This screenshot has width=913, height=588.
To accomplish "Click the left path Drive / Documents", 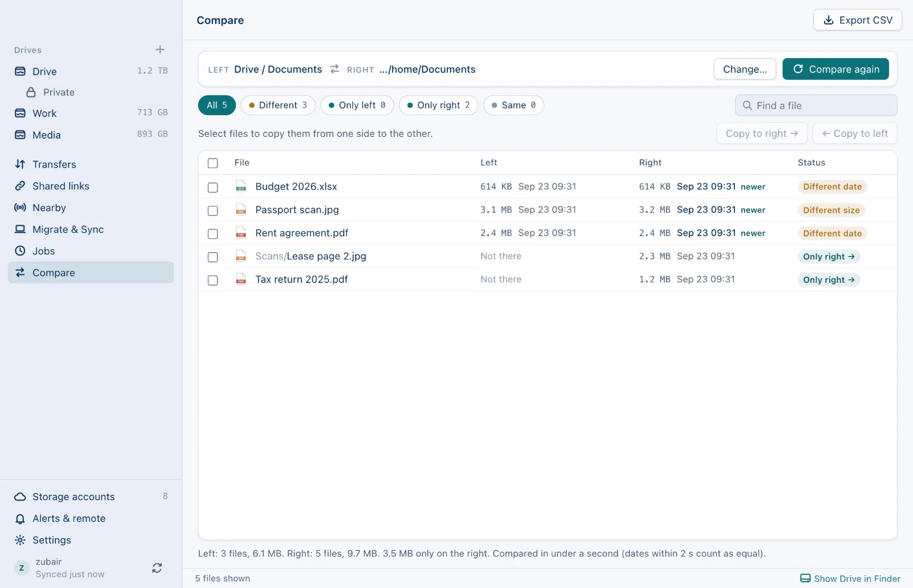I will [x=278, y=69].
